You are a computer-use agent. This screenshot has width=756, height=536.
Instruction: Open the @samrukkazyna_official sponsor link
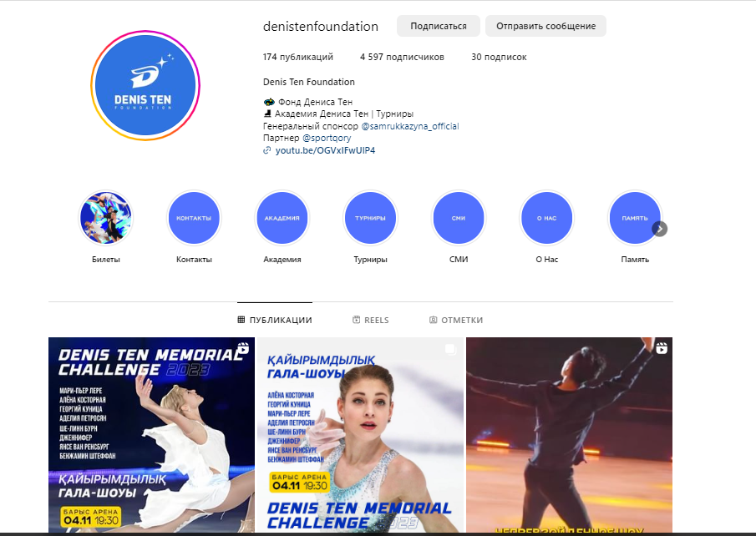409,126
